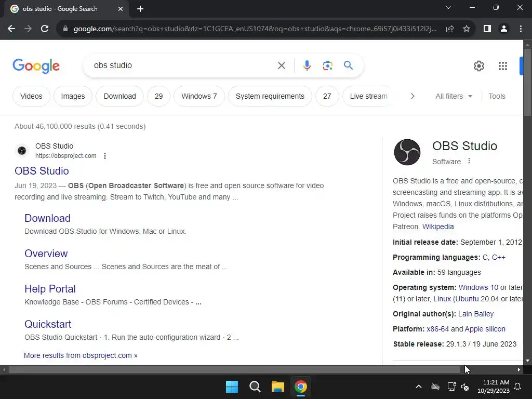
Task: Open Google quick settings gear
Action: tap(478, 66)
